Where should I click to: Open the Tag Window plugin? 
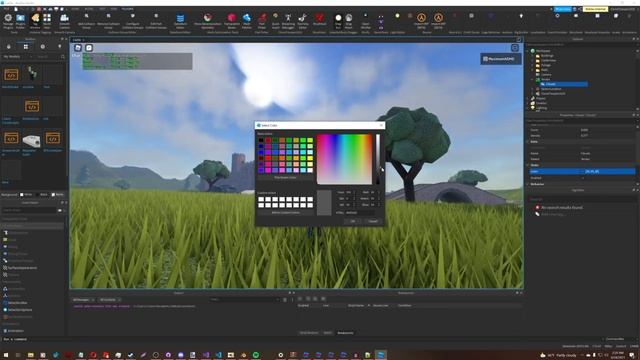(35, 20)
